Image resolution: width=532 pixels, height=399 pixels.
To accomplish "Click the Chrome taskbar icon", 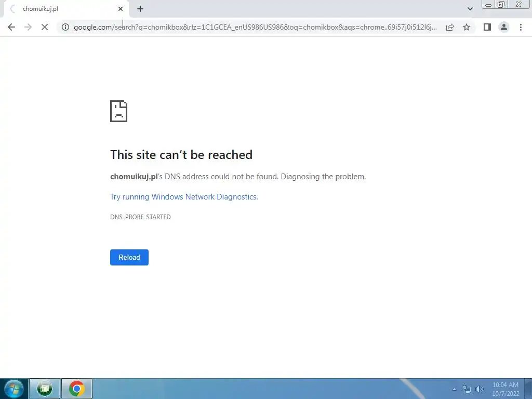I will click(x=77, y=389).
